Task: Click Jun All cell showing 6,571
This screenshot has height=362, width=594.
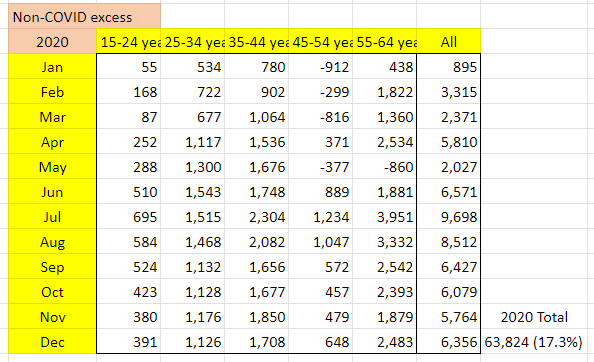Action: pyautogui.click(x=449, y=192)
